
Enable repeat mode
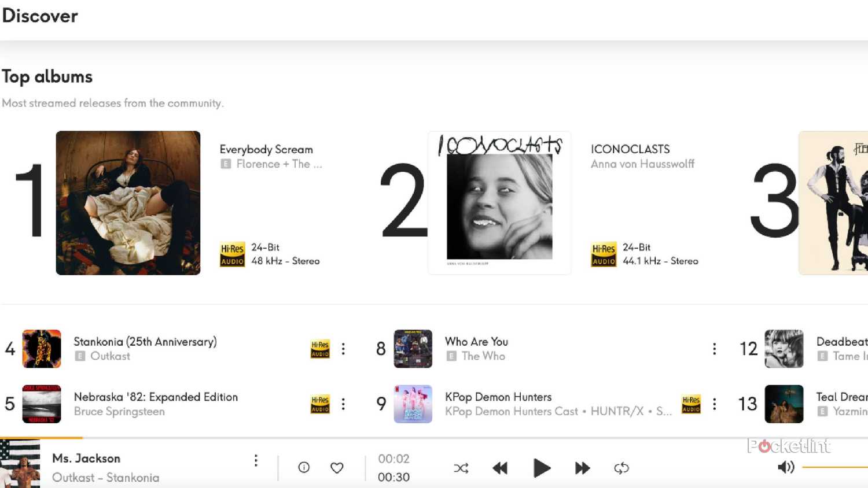(x=621, y=468)
